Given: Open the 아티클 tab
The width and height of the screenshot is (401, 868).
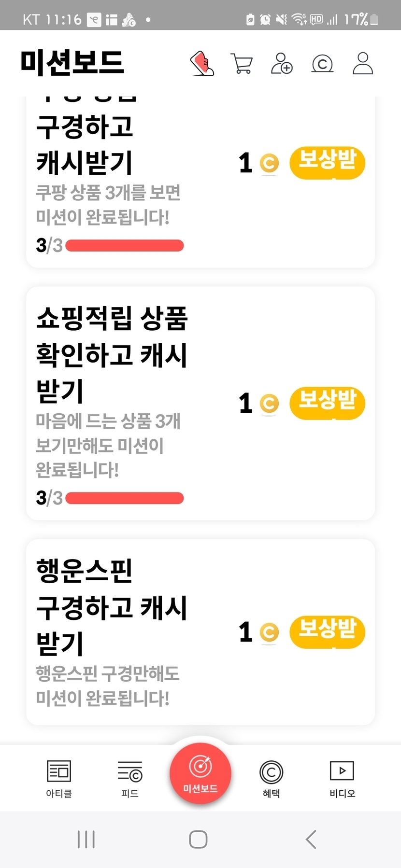Looking at the screenshot, I should 59,778.
